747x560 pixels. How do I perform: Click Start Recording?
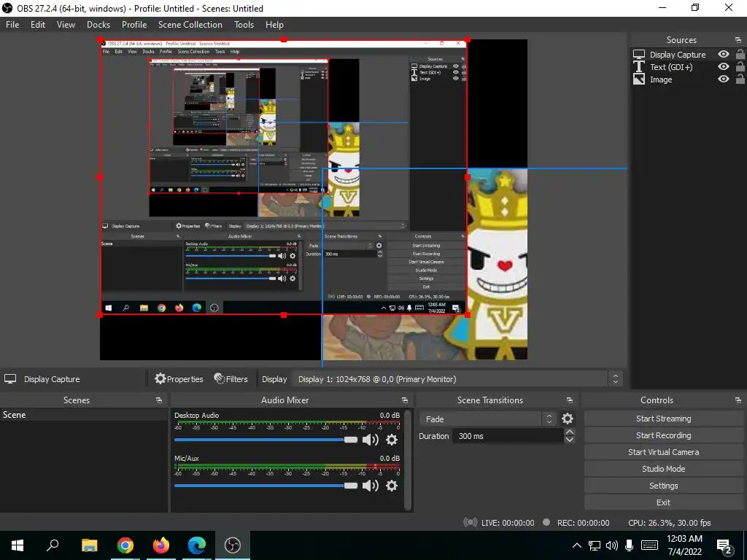click(x=664, y=435)
